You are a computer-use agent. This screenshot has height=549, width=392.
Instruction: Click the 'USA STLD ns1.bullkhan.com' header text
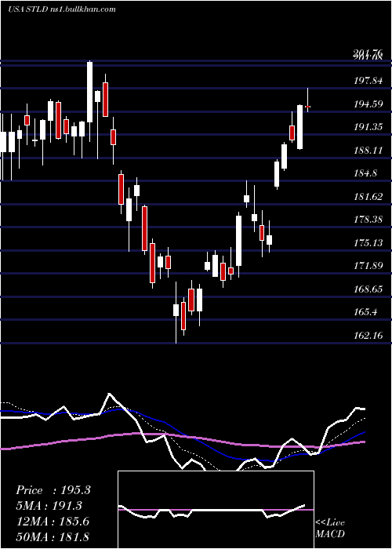coord(62,9)
